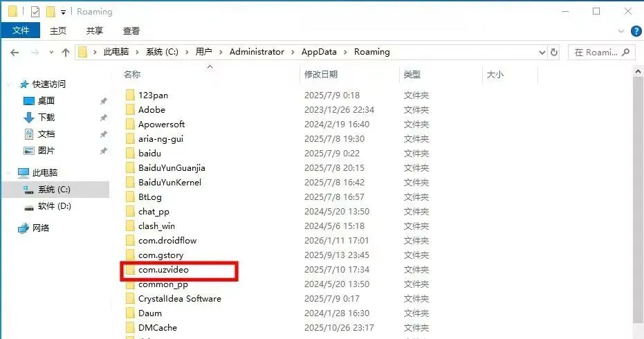Select the BaiduYunGuanjia folder icon
Screen dimensions: 644x339
[x=130, y=167]
